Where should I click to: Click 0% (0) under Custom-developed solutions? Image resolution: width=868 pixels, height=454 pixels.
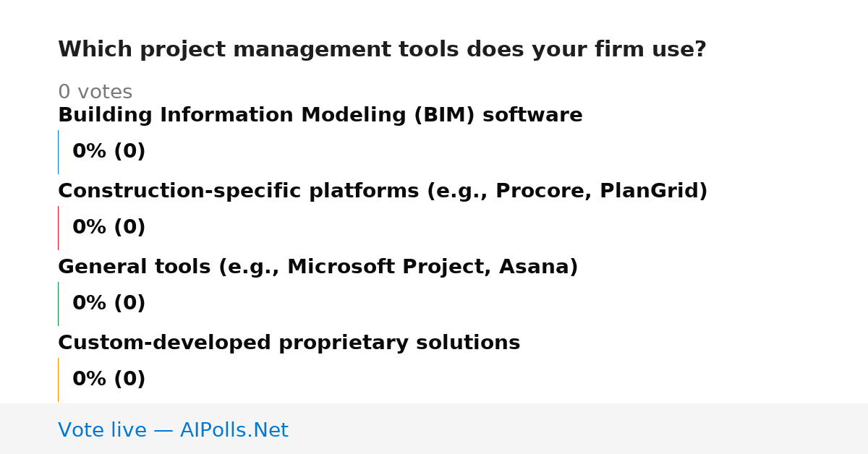tap(109, 380)
